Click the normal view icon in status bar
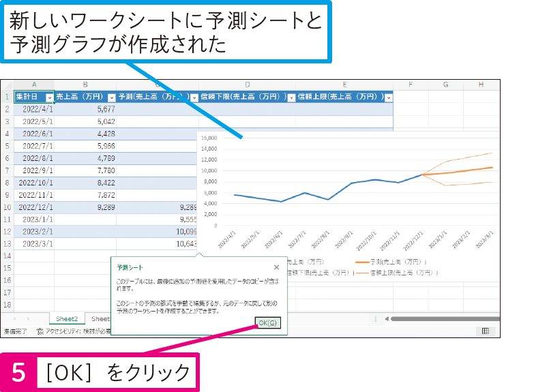The height and width of the screenshot is (392, 534). click(x=485, y=331)
